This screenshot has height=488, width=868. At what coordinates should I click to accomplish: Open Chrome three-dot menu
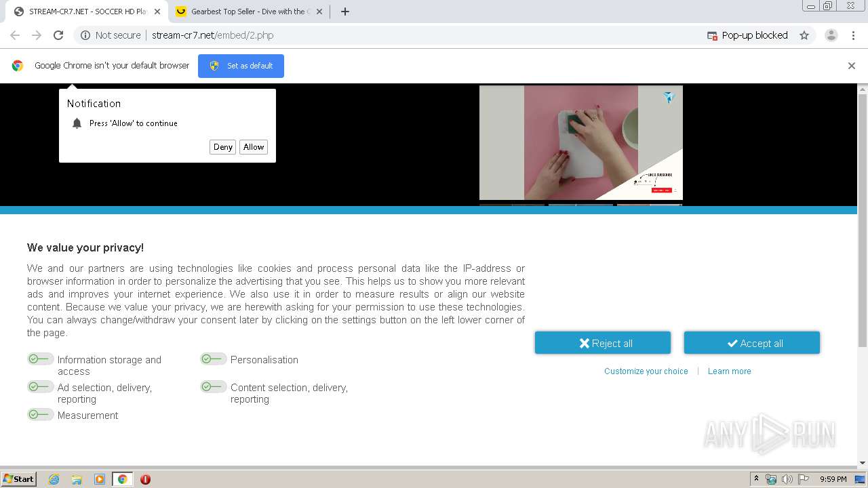(854, 35)
